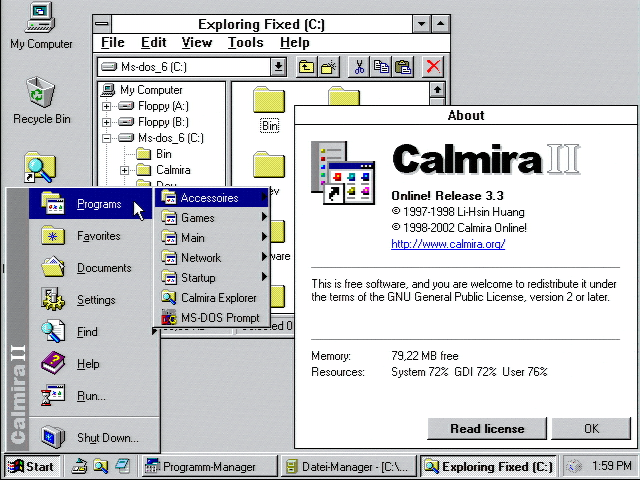Collapse the Ms-dos_6 (C:) tree node
This screenshot has height=480, width=640.
click(106, 138)
